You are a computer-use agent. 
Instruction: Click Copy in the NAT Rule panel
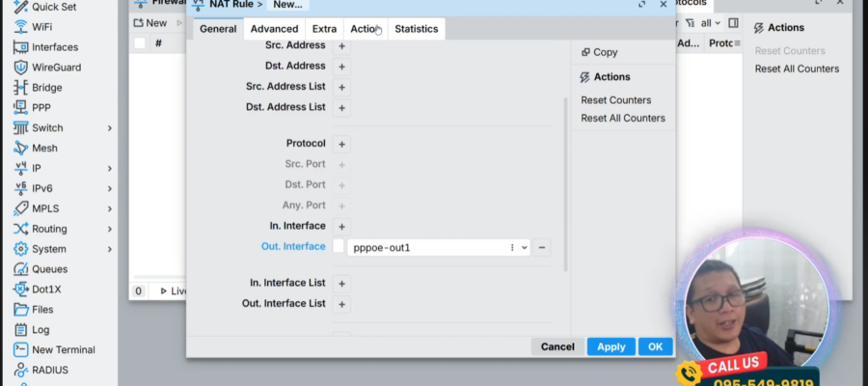pyautogui.click(x=599, y=52)
